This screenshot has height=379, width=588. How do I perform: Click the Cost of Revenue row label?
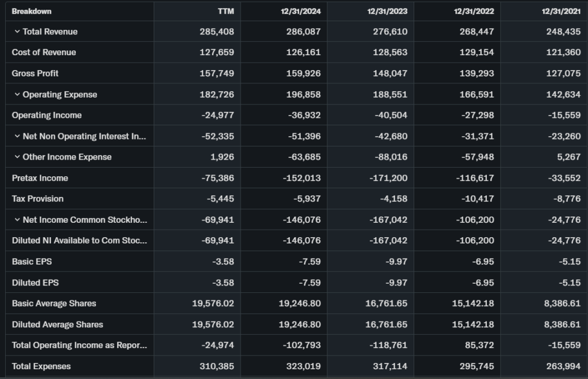pos(44,52)
